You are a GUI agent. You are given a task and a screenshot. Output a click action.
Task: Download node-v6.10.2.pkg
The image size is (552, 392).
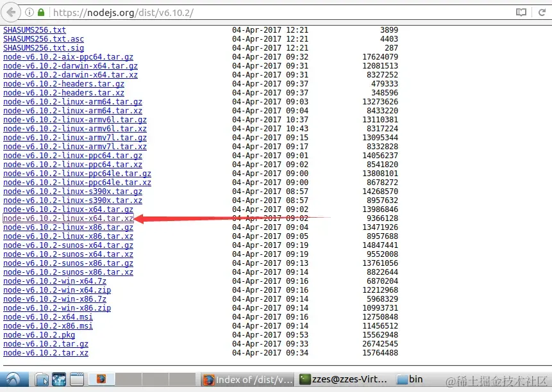[39, 335]
